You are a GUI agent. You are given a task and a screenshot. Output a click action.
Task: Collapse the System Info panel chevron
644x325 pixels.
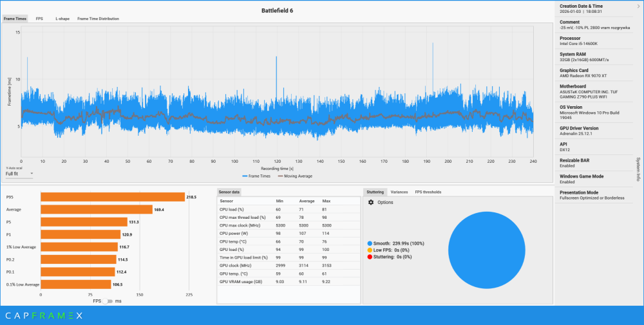pyautogui.click(x=638, y=6)
